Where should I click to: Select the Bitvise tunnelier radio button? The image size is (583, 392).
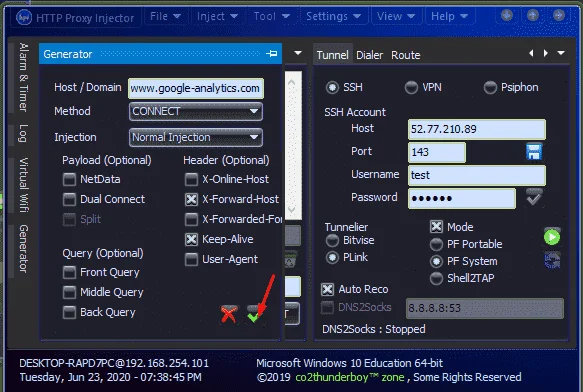coord(332,241)
